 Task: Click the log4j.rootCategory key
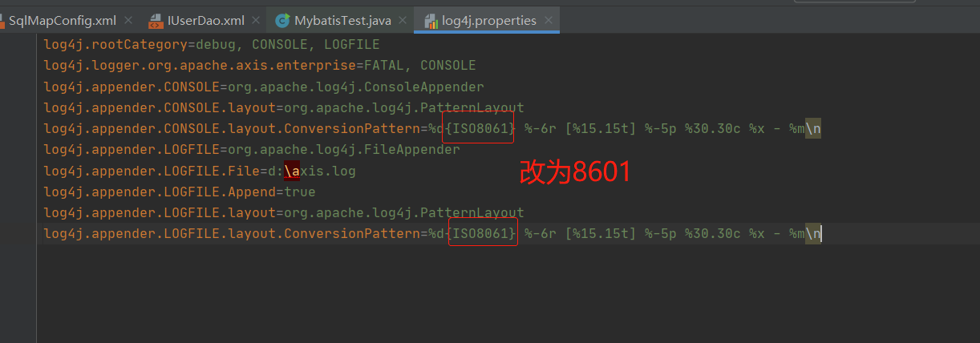[115, 45]
